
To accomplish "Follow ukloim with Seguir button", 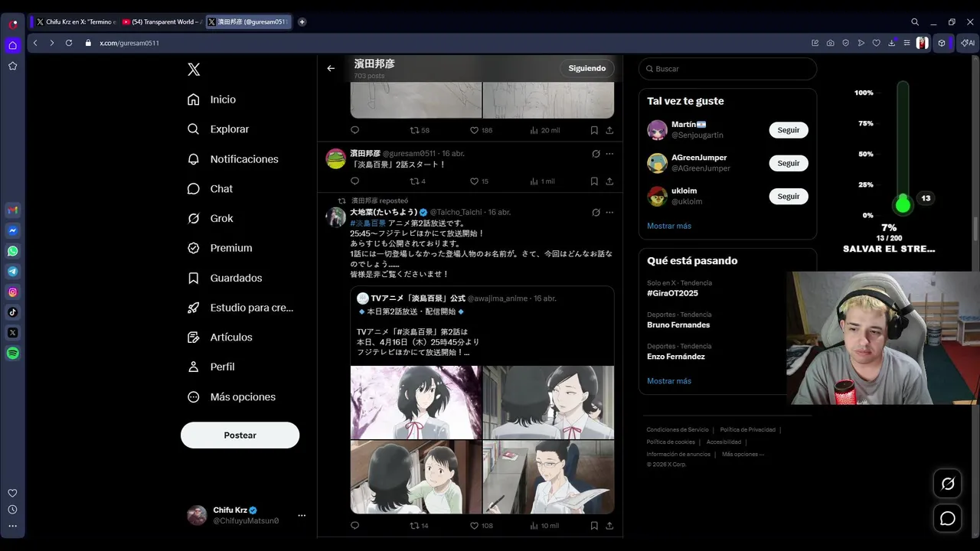I will (x=789, y=196).
